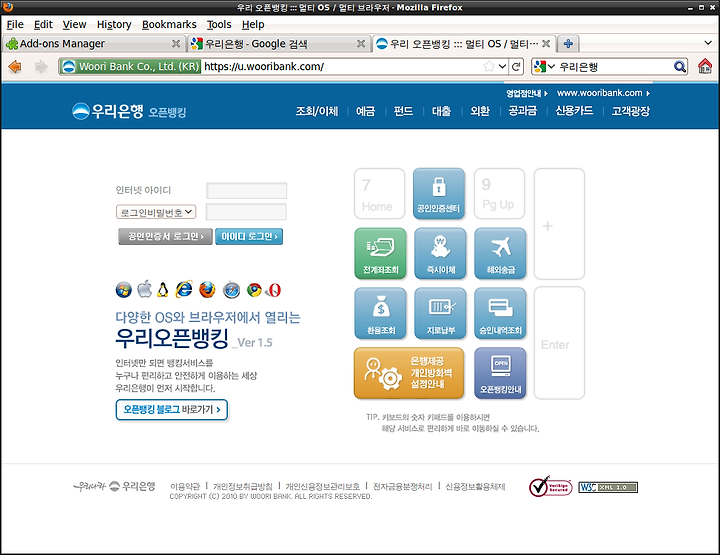The width and height of the screenshot is (720, 555).
Task: Open the File menu
Action: (x=15, y=24)
